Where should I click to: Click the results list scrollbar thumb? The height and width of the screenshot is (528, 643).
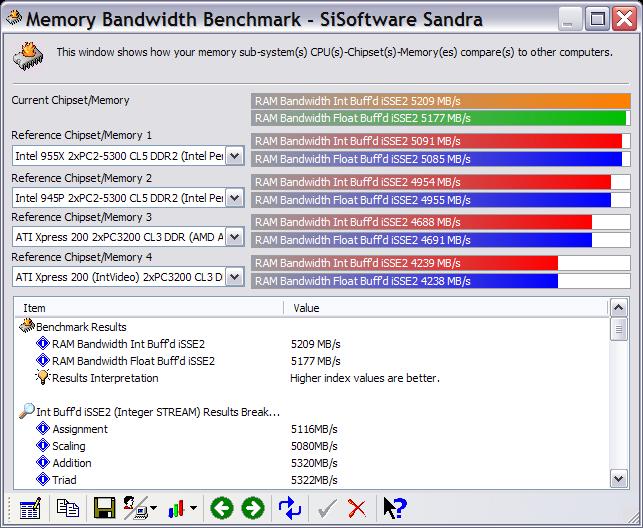[x=619, y=329]
